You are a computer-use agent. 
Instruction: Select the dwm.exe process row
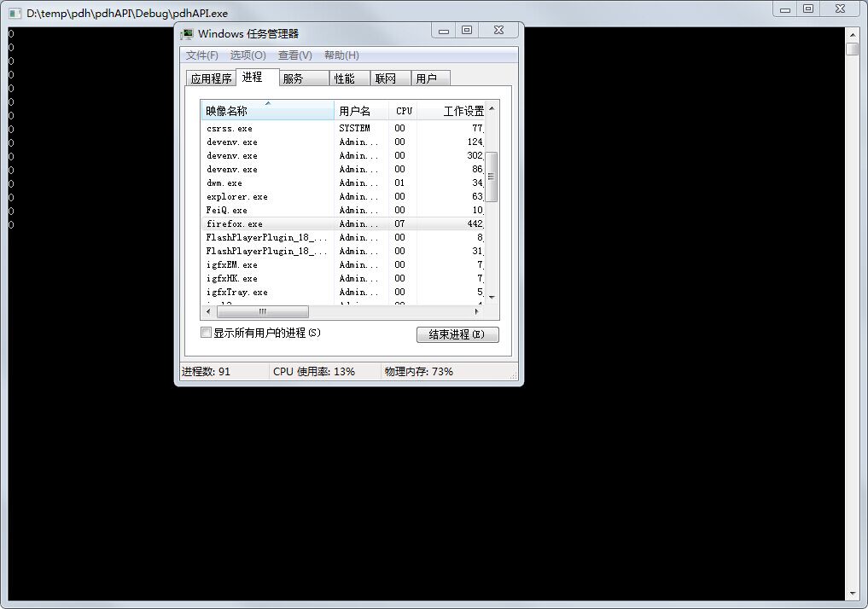(x=342, y=183)
